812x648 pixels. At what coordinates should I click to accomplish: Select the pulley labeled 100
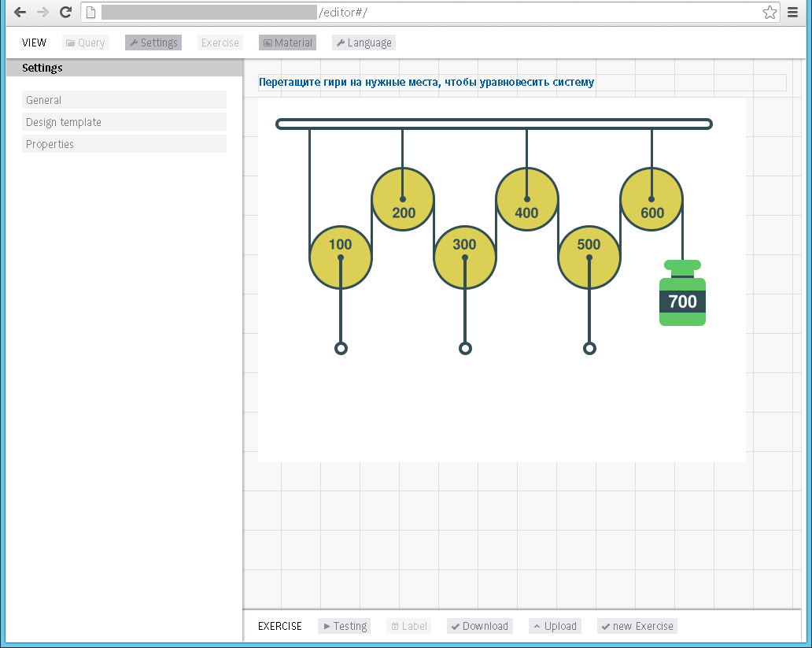point(341,257)
